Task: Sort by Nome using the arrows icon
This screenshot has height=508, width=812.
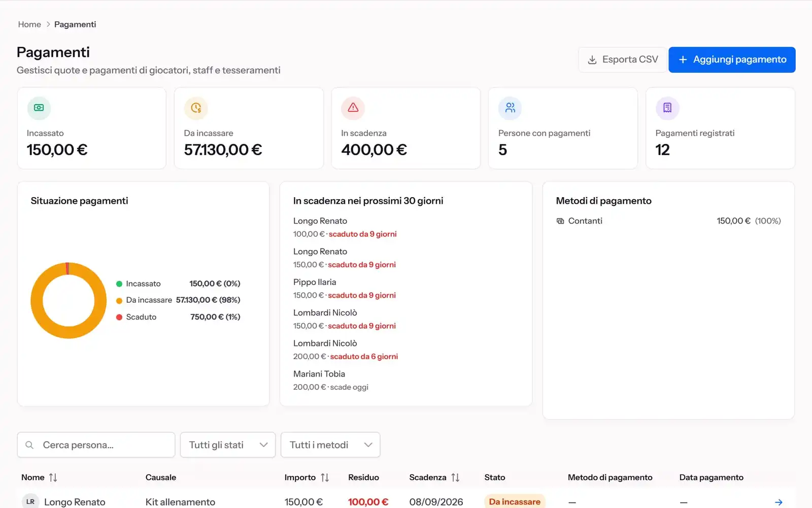Action: [53, 478]
